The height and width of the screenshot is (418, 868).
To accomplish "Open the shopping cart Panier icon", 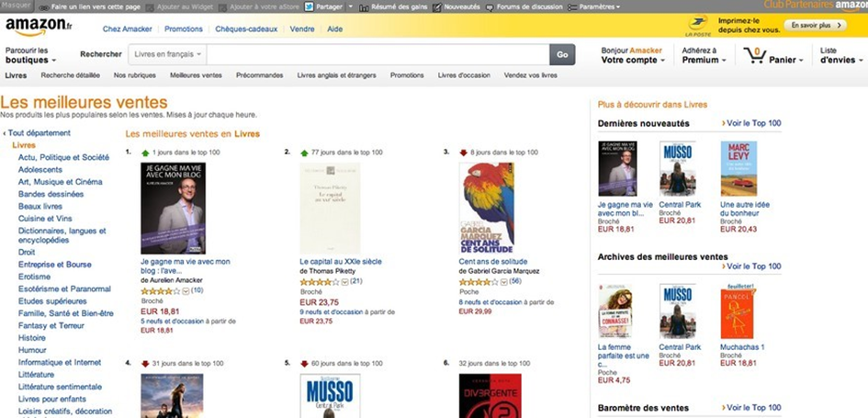I will coord(754,55).
